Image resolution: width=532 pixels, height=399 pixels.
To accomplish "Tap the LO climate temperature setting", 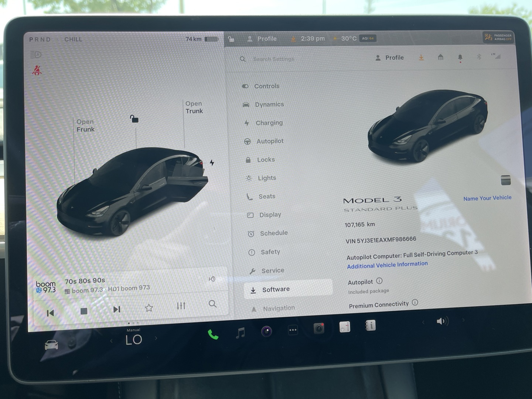I will tap(134, 340).
